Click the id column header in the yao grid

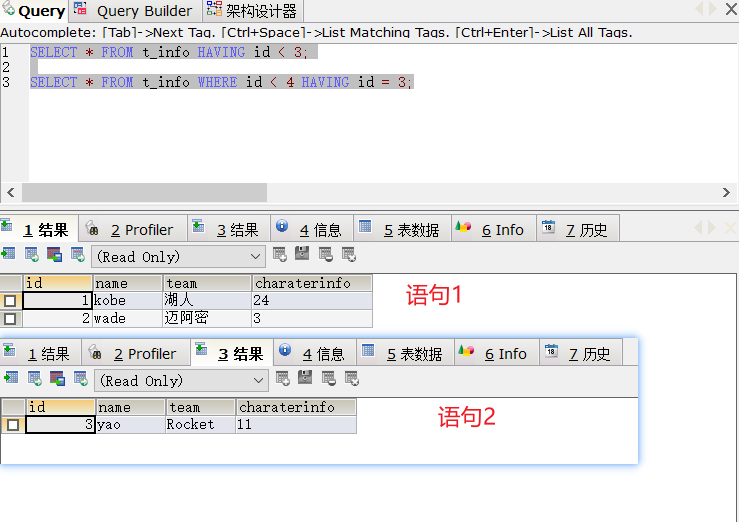[60, 407]
